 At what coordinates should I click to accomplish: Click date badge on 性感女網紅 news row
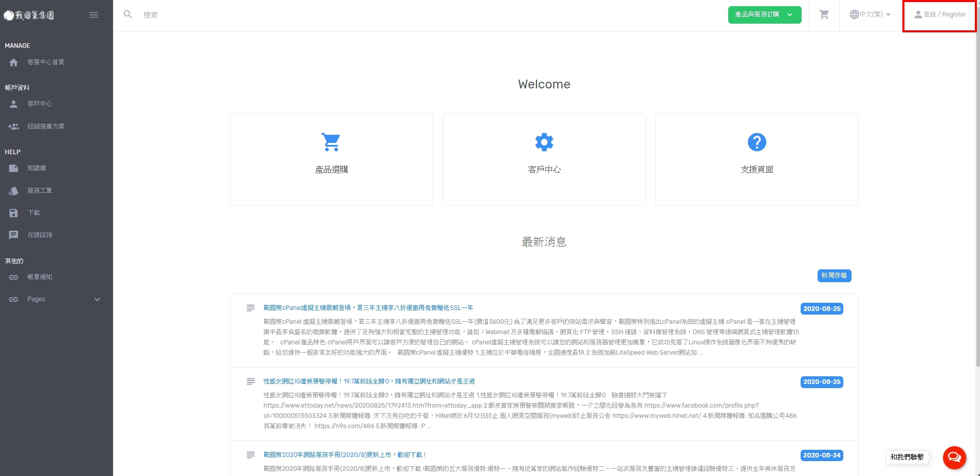click(822, 382)
